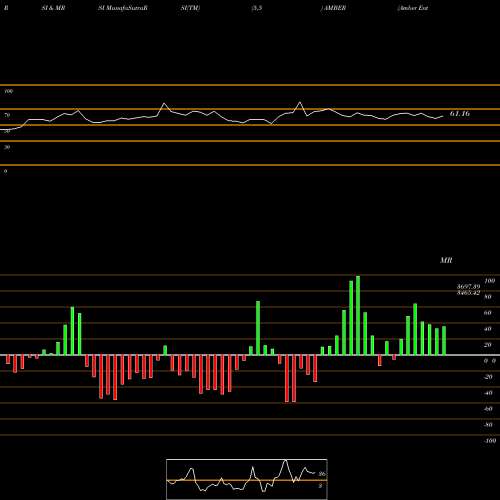Click the -60 label on MR axis
This screenshot has width=500, height=500.
click(488, 409)
